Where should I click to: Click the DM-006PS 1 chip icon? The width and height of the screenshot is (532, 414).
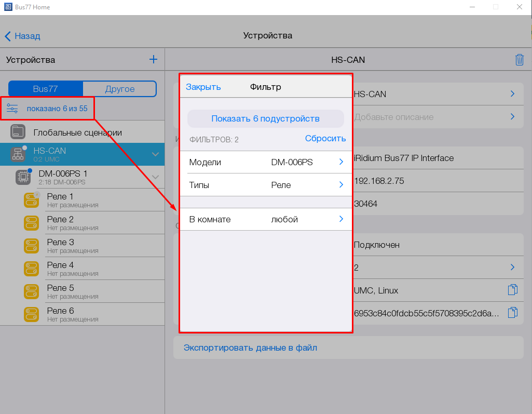[x=23, y=177]
